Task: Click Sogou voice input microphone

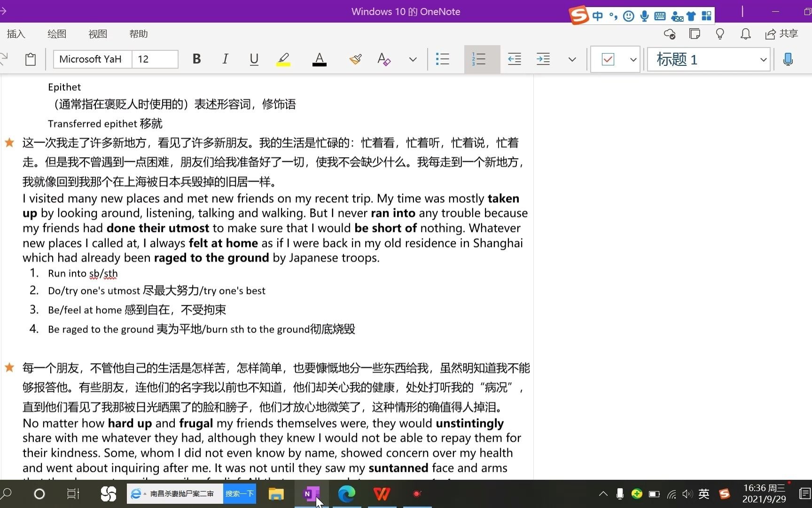Action: [x=644, y=16]
